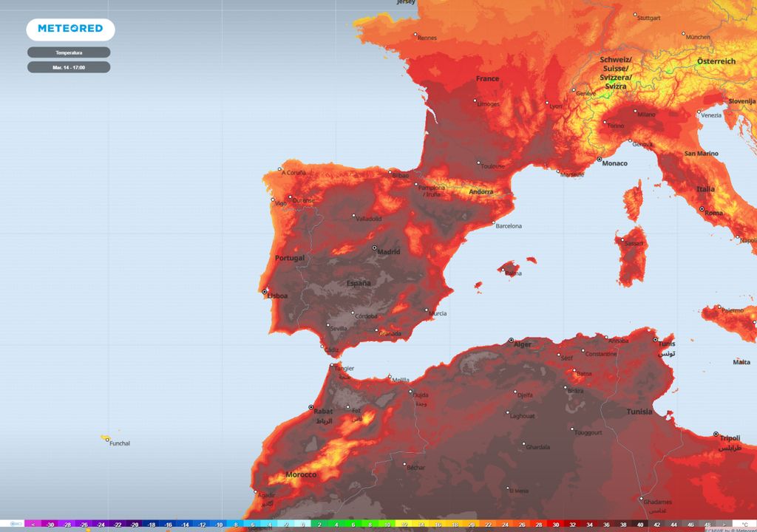Select the Funchal city marker

107,440
